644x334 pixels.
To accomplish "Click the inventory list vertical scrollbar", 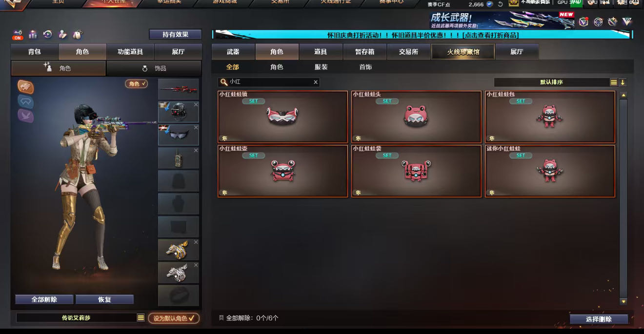I will tap(623, 197).
